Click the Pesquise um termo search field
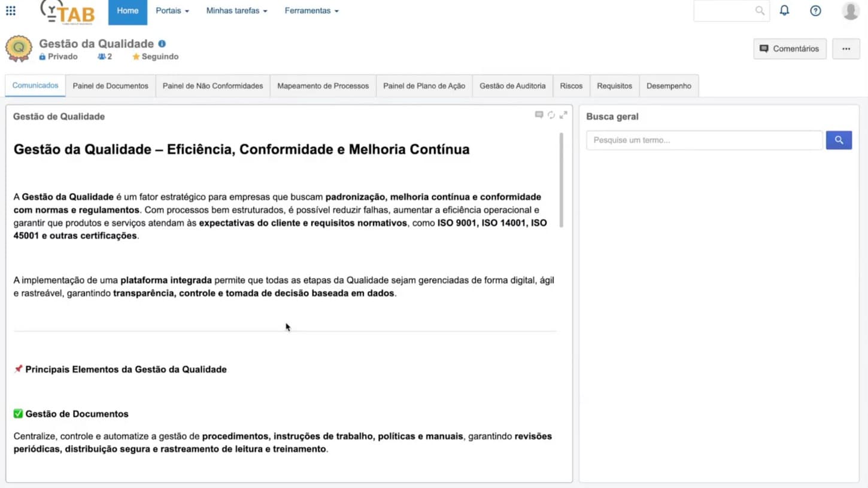Image resolution: width=868 pixels, height=488 pixels. point(705,140)
